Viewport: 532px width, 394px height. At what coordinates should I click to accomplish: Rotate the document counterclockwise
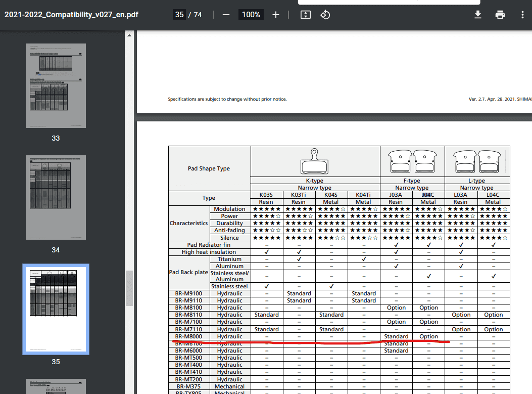coord(325,15)
